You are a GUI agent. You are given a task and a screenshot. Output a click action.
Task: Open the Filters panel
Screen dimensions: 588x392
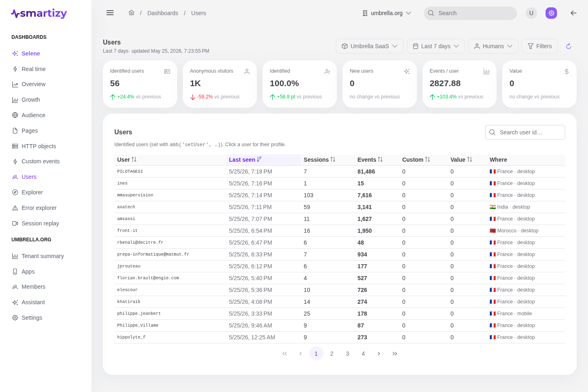[x=540, y=46]
